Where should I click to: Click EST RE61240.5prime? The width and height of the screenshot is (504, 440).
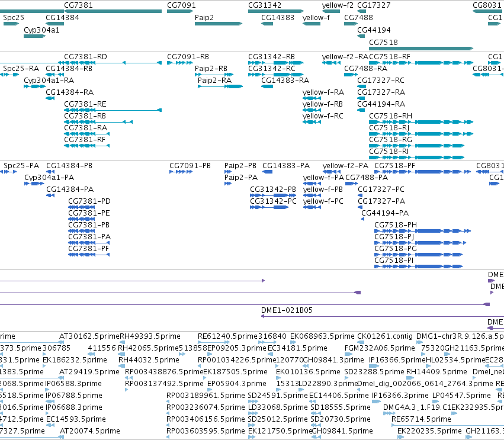tap(227, 336)
